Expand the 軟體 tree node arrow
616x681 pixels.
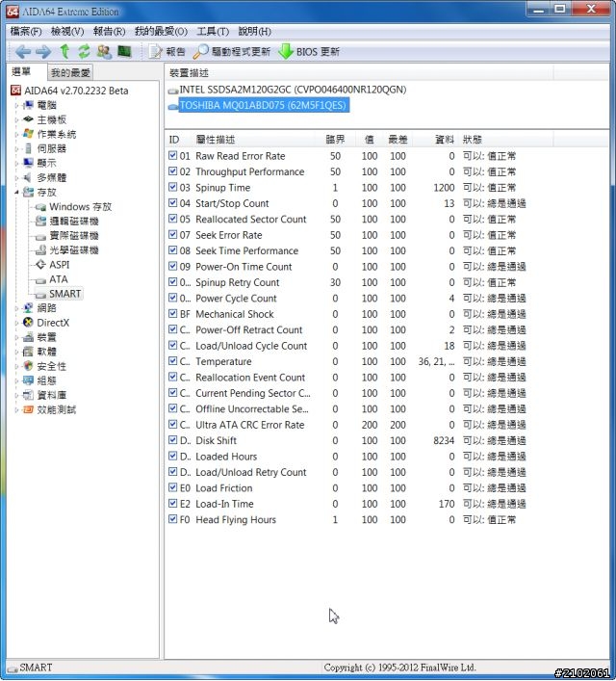tap(16, 352)
